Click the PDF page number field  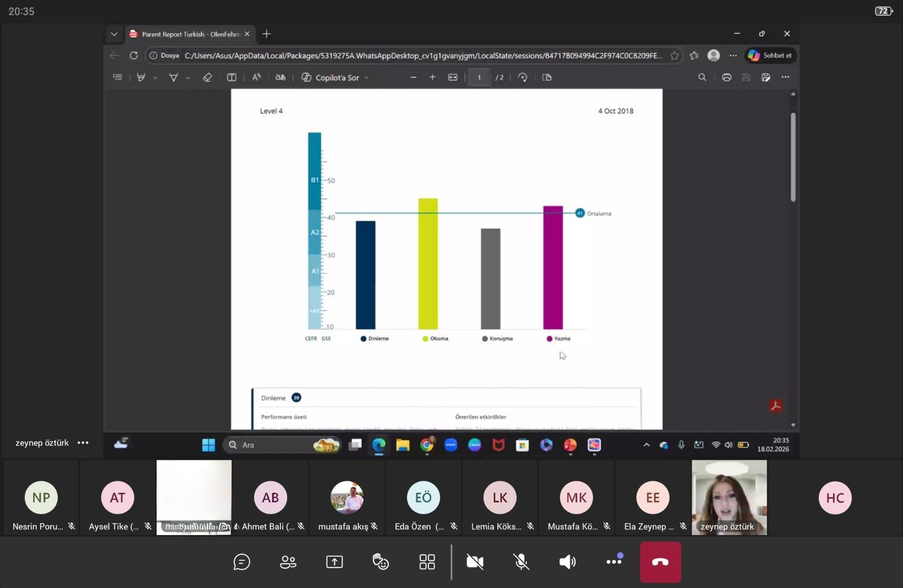click(x=479, y=77)
